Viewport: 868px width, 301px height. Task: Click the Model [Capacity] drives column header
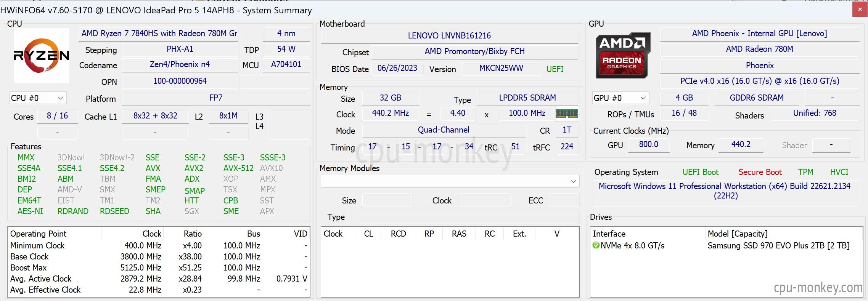[783, 234]
